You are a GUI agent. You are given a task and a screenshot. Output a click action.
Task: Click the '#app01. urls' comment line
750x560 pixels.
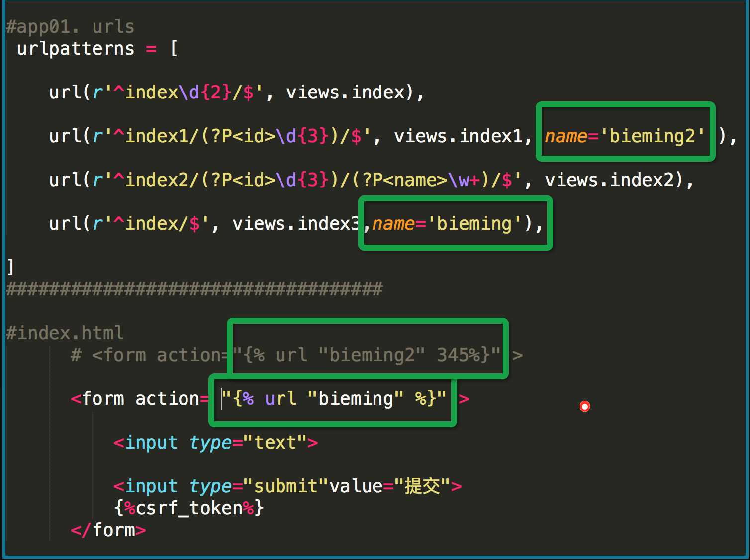70,27
